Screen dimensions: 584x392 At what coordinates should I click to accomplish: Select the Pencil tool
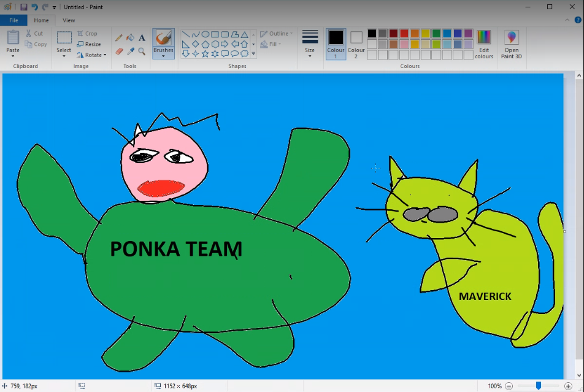(x=119, y=37)
